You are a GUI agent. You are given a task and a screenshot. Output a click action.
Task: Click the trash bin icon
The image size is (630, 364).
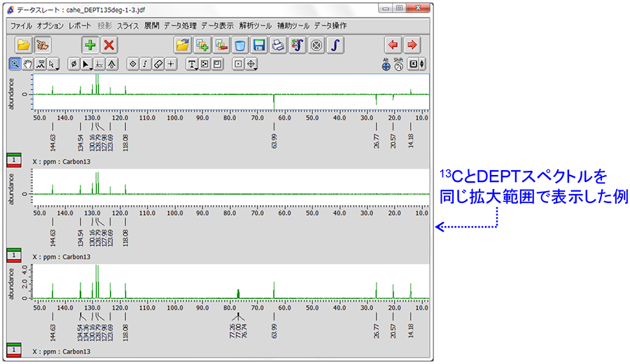point(240,45)
